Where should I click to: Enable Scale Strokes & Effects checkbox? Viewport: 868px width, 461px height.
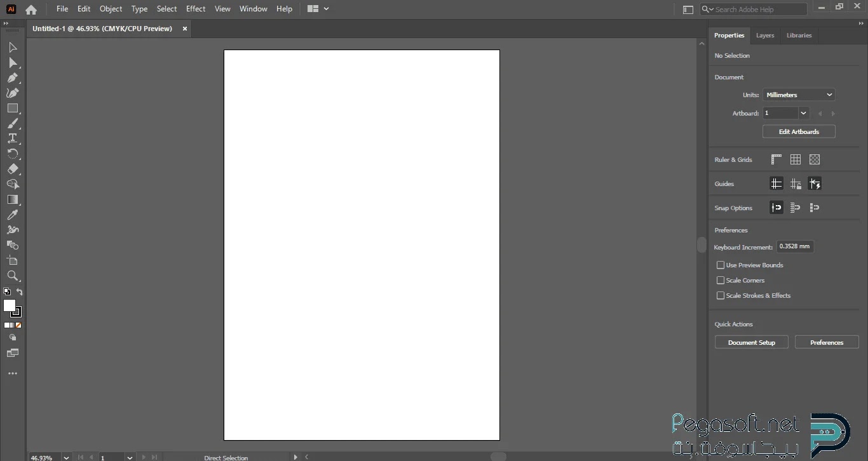(x=721, y=295)
